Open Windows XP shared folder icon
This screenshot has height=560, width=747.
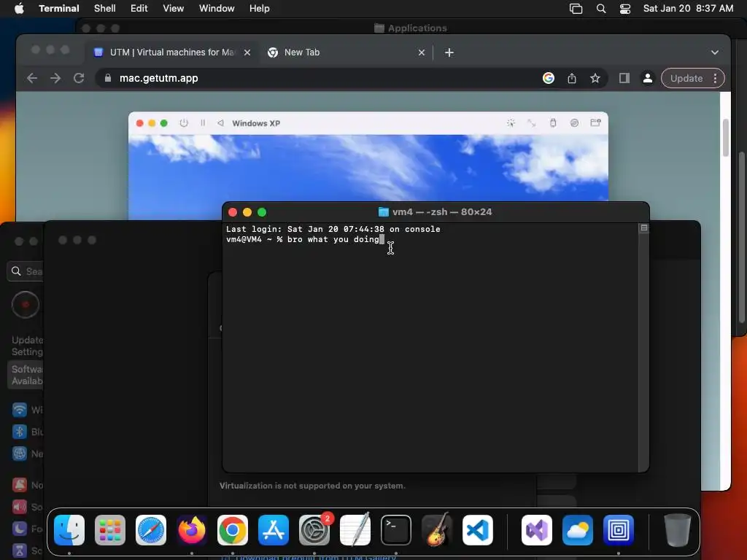point(595,122)
